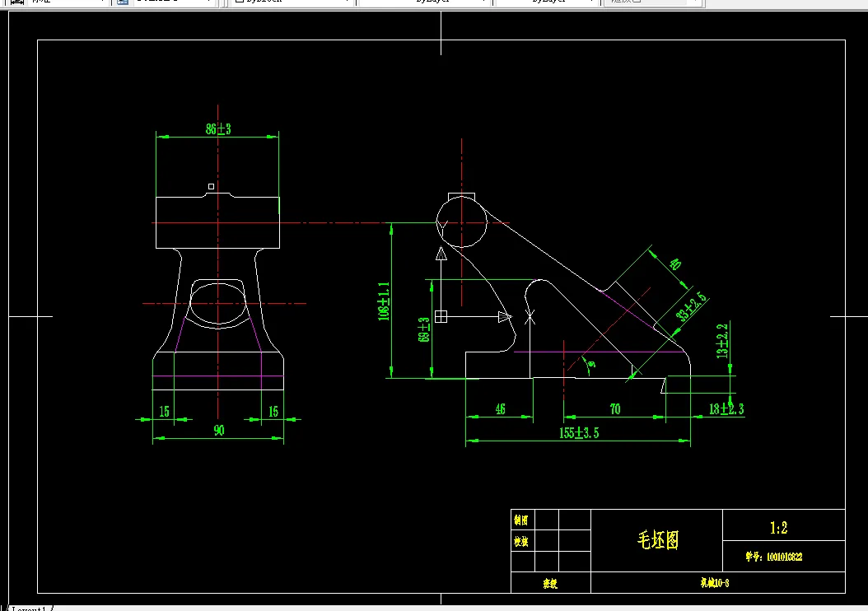This screenshot has height=611, width=868.
Task: Click the 1:2 scale text
Action: (778, 528)
